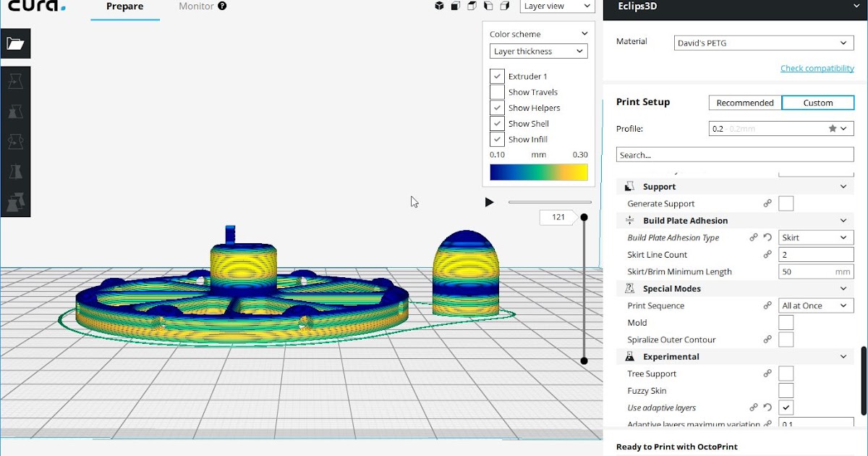This screenshot has width=868, height=456.
Task: Switch to front view using cube icon
Action: pyautogui.click(x=454, y=6)
